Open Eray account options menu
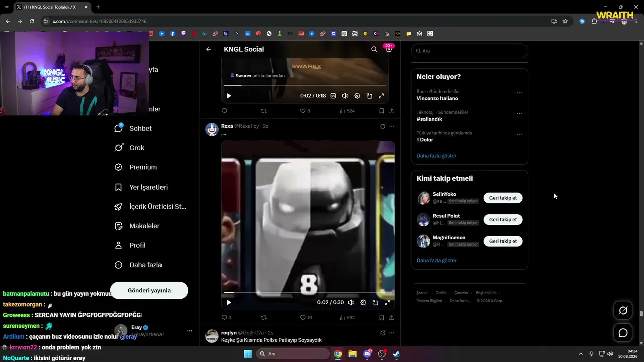 point(190,331)
